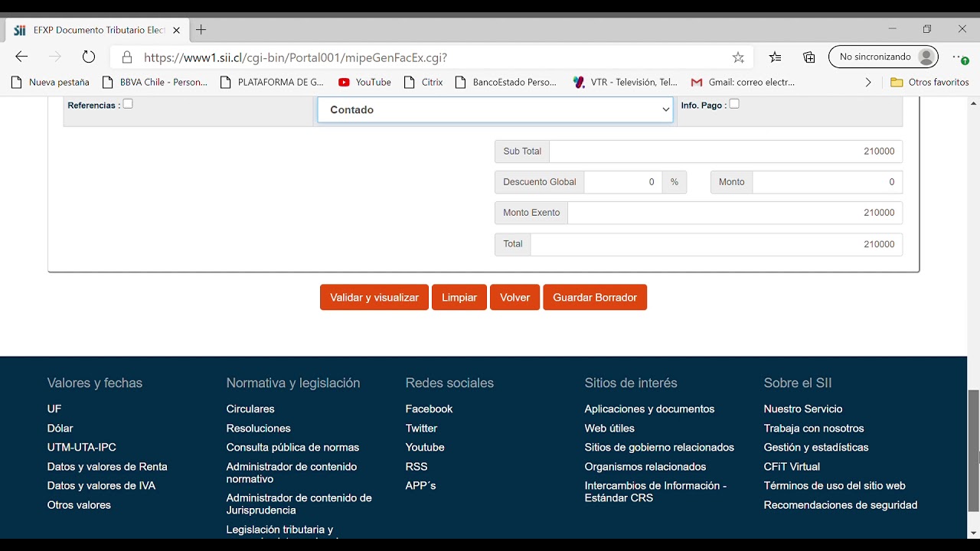Reload the current page

coord(89,57)
